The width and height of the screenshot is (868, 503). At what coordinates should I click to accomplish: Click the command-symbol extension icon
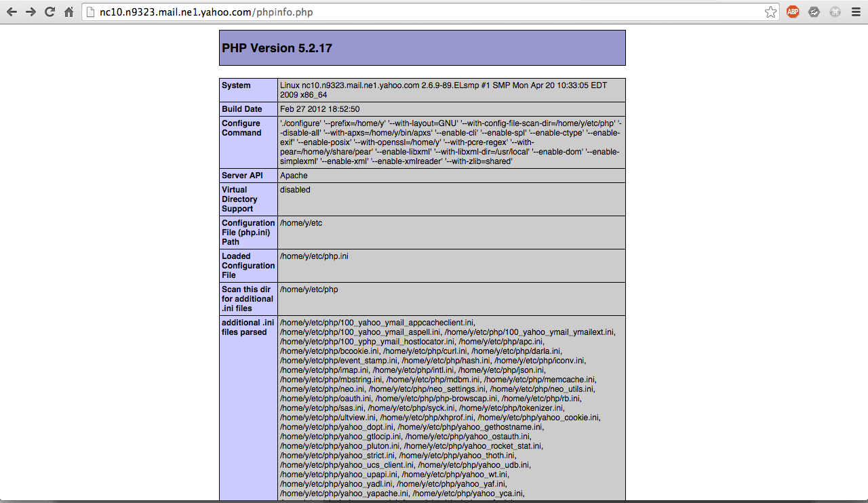click(835, 12)
